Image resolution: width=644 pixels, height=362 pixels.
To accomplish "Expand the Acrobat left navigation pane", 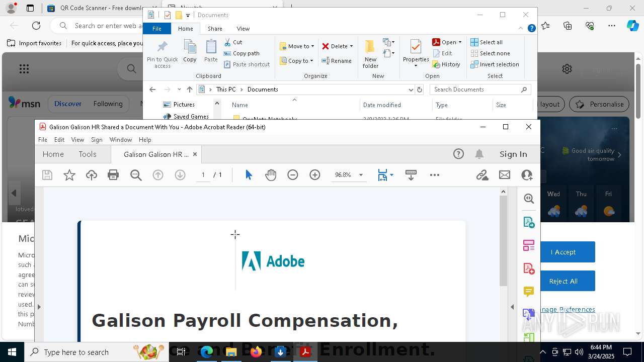I will (x=39, y=307).
